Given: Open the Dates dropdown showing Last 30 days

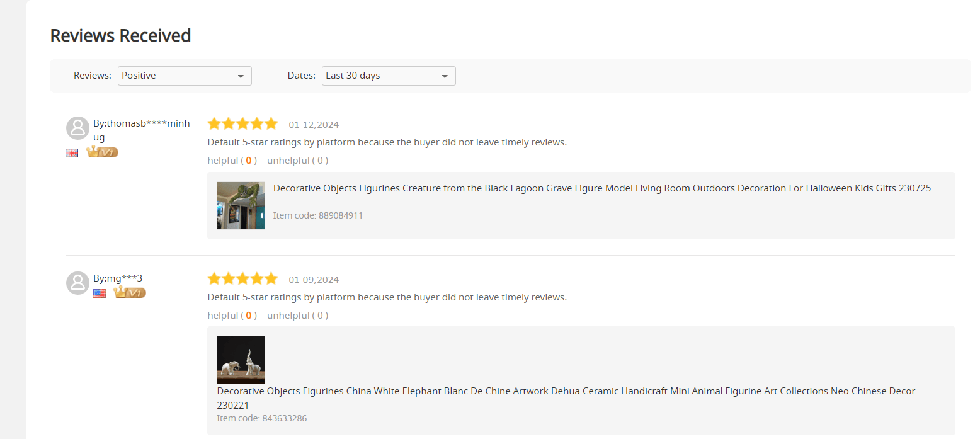Looking at the screenshot, I should click(x=388, y=76).
